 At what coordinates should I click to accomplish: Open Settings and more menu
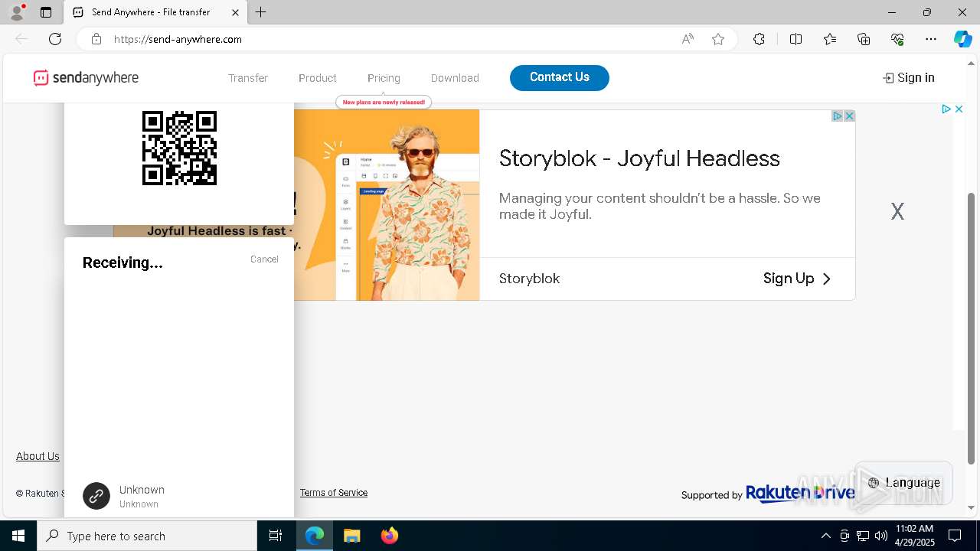coord(931,39)
